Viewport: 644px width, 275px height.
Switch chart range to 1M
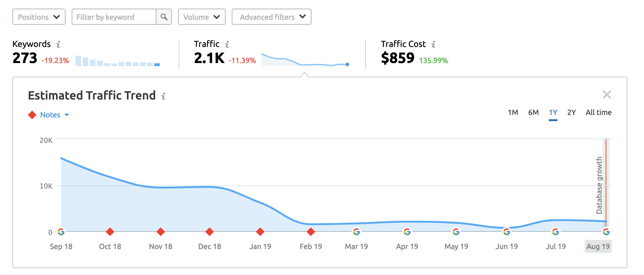click(x=513, y=112)
